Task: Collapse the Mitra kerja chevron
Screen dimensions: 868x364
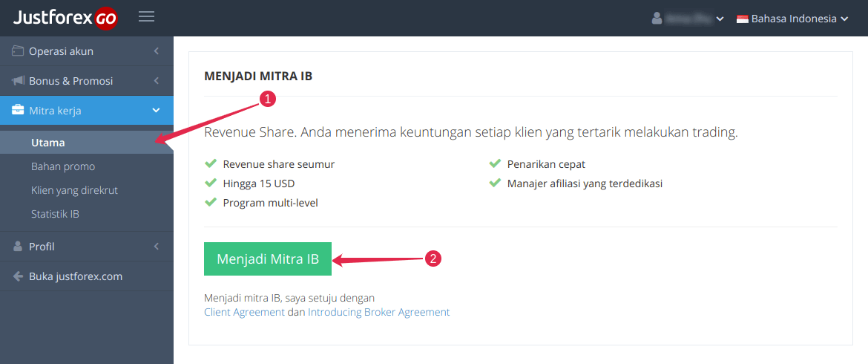Action: pos(156,111)
